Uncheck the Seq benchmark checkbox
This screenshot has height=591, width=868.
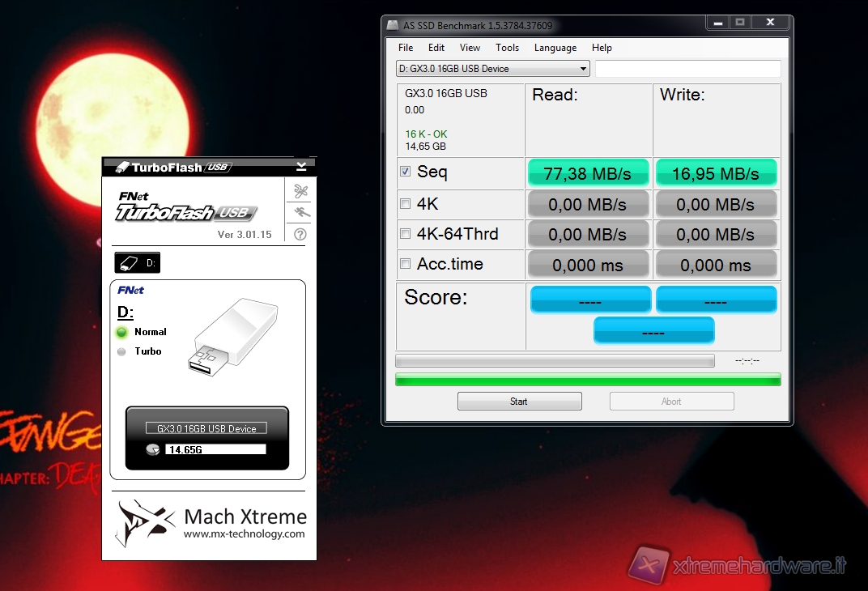pos(406,172)
